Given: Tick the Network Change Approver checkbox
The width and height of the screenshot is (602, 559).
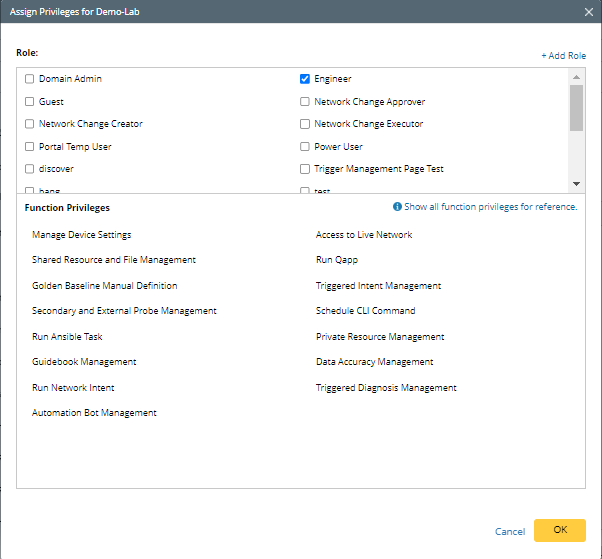Looking at the screenshot, I should pos(305,101).
